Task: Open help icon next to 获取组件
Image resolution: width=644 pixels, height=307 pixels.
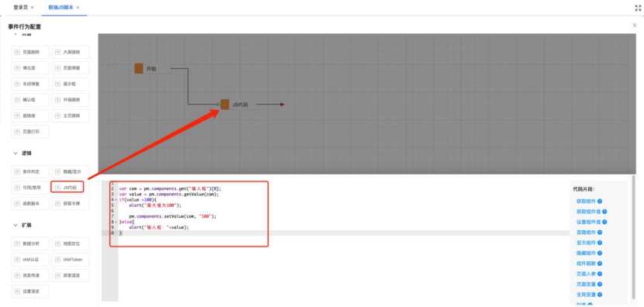Action: tap(600, 201)
